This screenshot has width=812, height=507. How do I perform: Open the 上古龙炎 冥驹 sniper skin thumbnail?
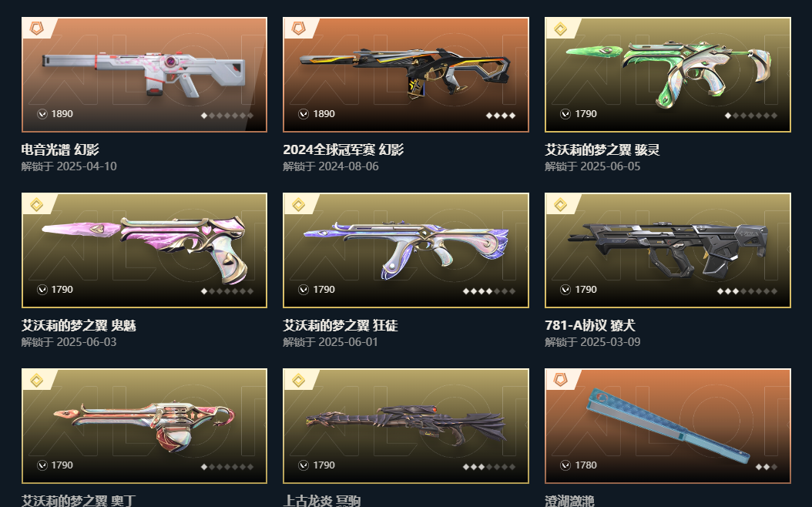click(x=405, y=426)
